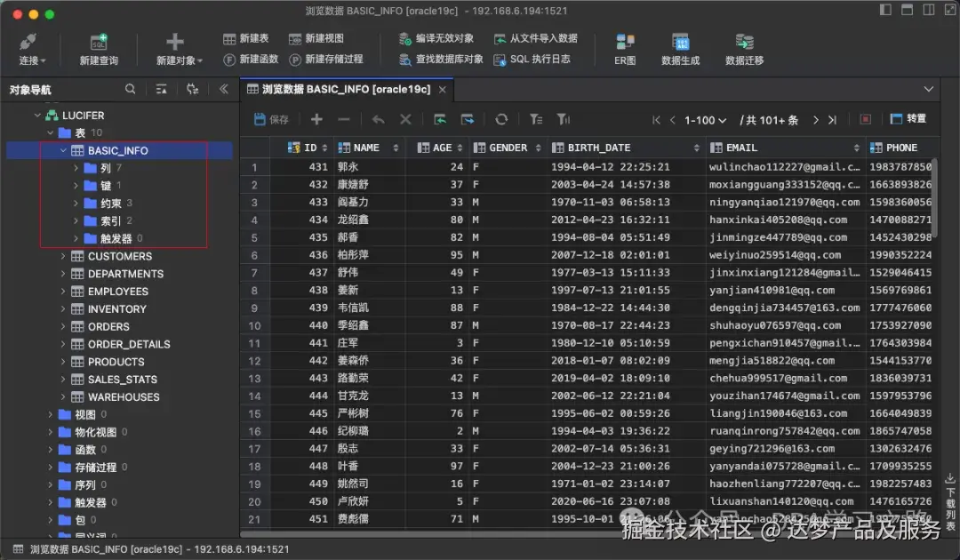Click the filter icon in 对象导航 header
Viewport: 960px width, 560px height.
click(161, 90)
